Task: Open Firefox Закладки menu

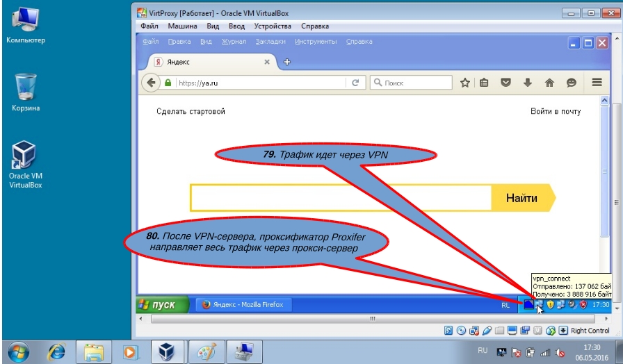Action: tap(270, 41)
